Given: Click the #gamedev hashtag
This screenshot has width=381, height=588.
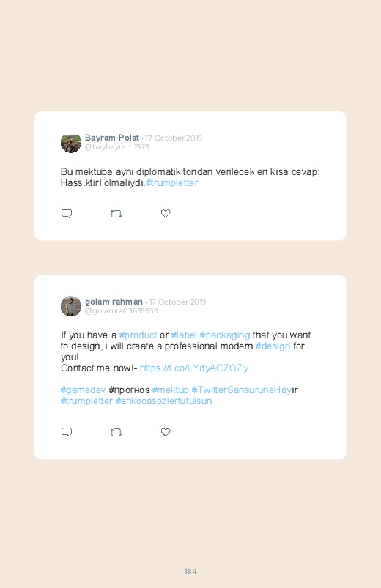Looking at the screenshot, I should tap(84, 390).
